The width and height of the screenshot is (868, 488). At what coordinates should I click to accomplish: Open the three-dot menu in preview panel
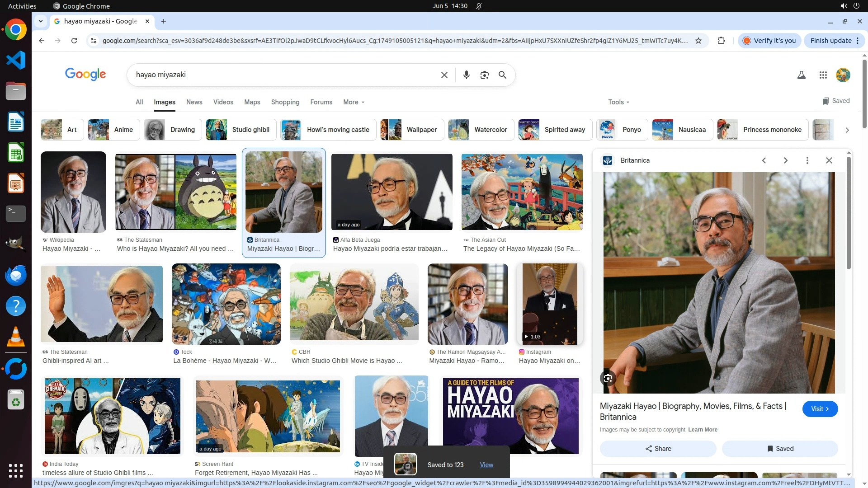coord(807,160)
